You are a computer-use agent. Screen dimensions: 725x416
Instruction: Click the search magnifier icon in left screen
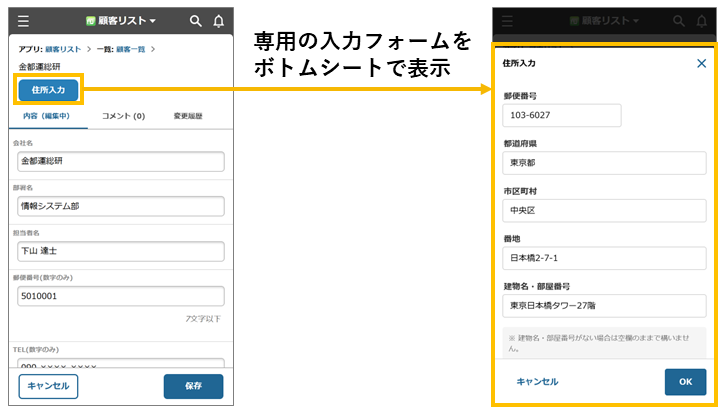[196, 21]
